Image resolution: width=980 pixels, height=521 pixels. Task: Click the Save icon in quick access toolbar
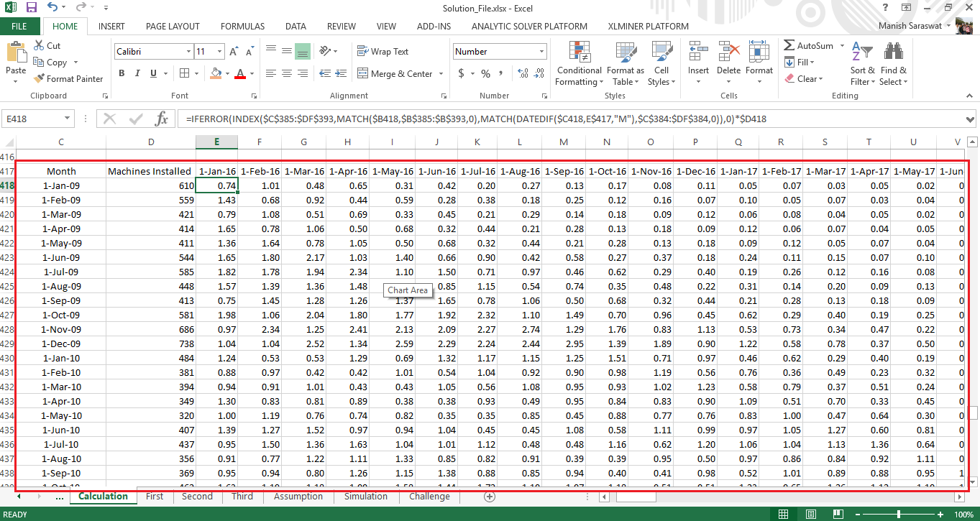coord(31,8)
